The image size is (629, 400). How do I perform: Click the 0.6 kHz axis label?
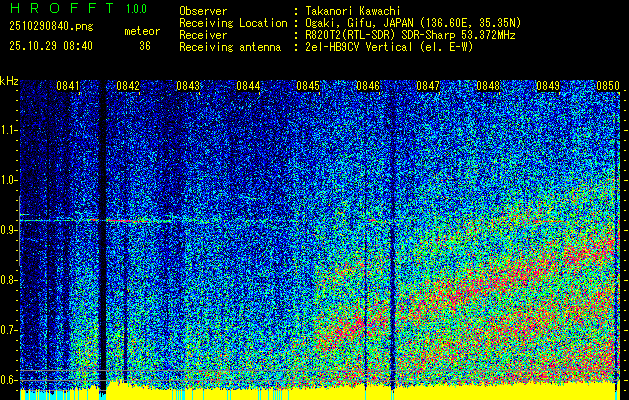point(7,380)
